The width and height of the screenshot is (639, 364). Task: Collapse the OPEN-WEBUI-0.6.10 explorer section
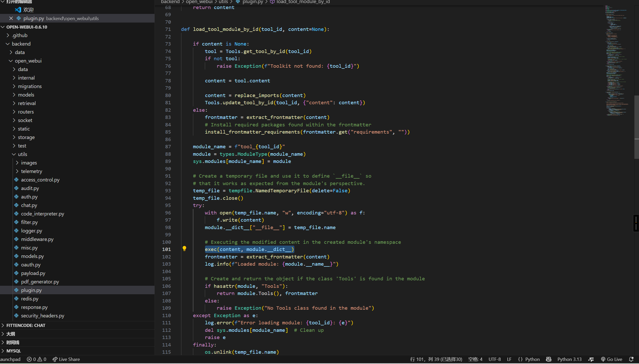pyautogui.click(x=27, y=27)
